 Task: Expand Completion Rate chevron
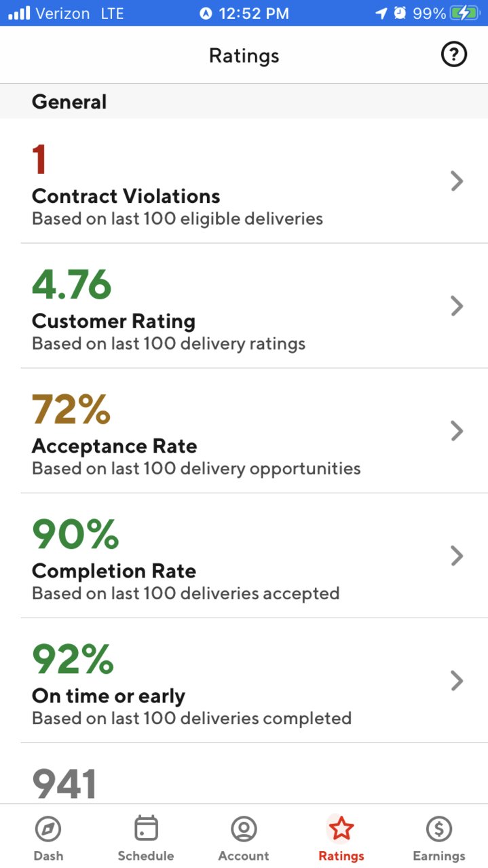457,556
